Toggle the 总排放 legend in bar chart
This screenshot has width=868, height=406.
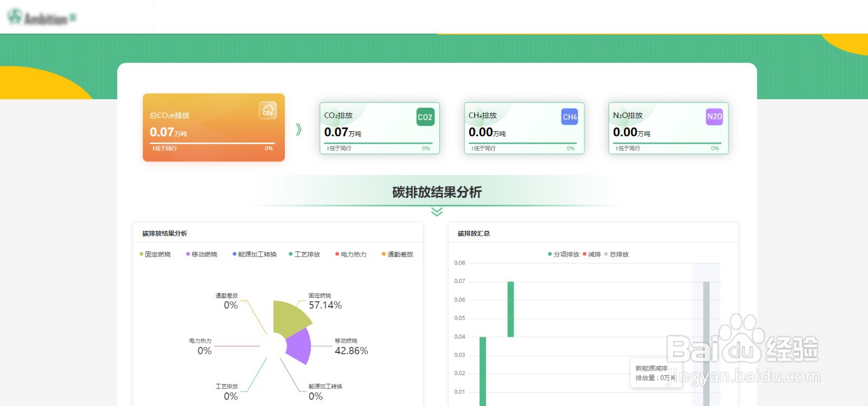click(616, 254)
